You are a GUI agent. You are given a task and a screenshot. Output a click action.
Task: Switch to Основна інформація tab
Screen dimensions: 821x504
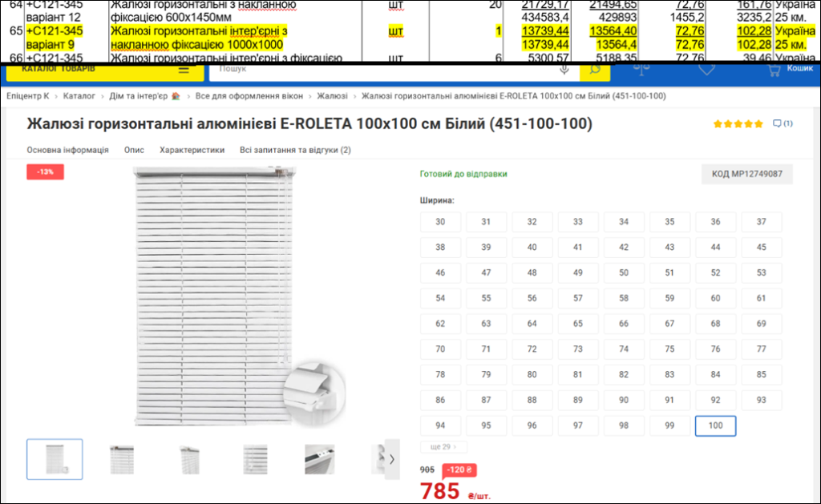[67, 150]
